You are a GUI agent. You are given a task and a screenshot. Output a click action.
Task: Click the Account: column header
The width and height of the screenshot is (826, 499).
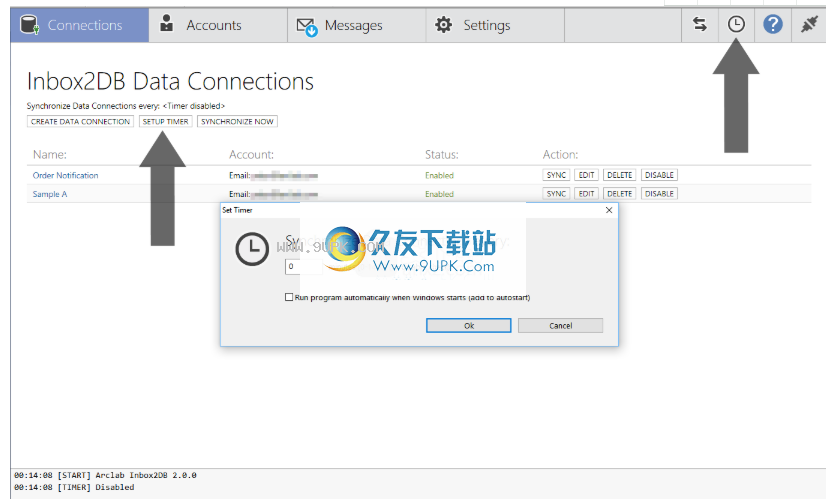[251, 154]
